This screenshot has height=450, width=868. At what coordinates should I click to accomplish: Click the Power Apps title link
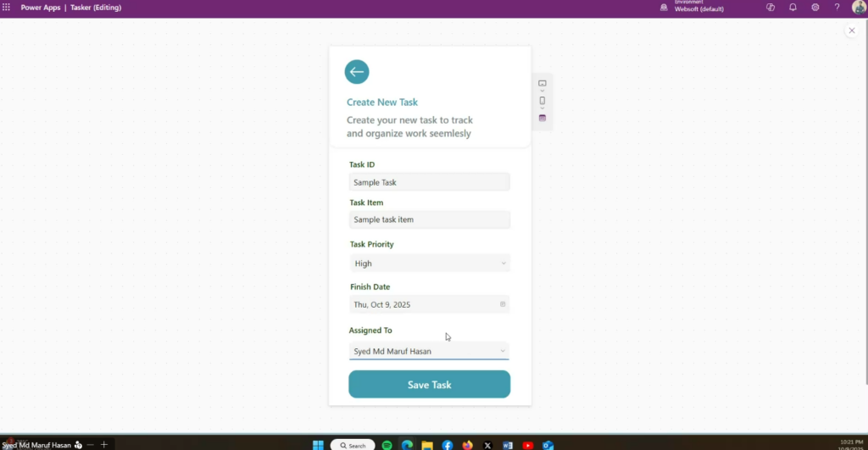tap(41, 8)
